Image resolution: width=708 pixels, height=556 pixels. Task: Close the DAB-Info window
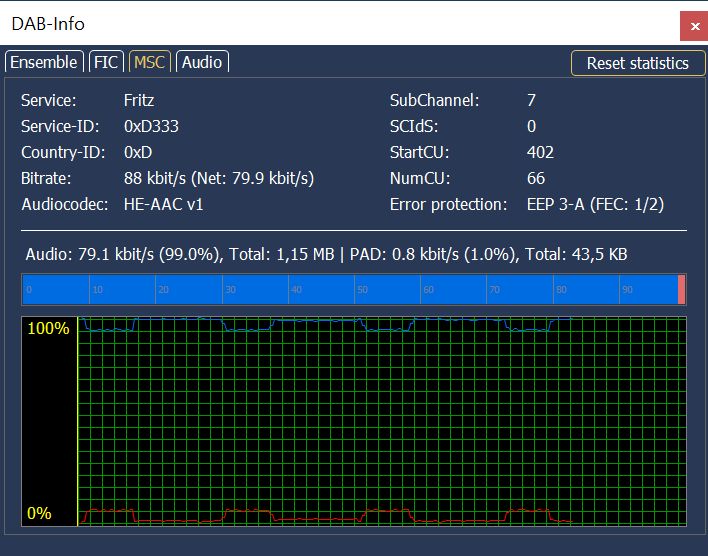tap(694, 24)
